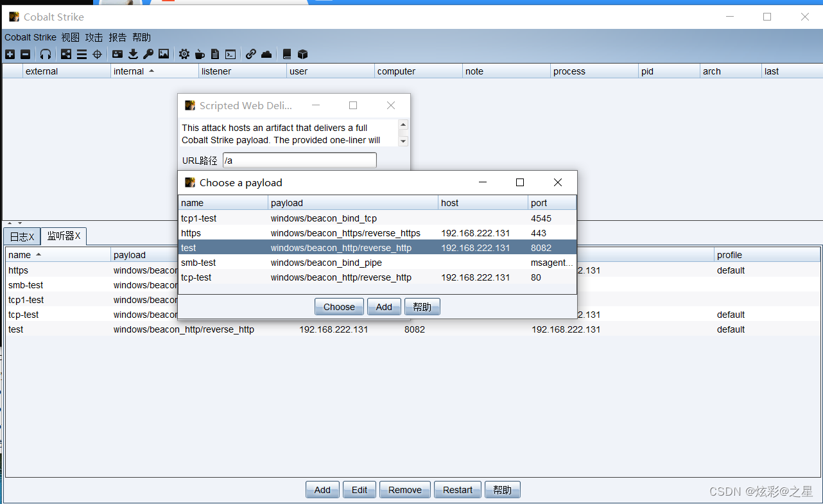Screen dimensions: 823x504
Task: Open the Help book icon in toolbar
Action: [x=287, y=55]
